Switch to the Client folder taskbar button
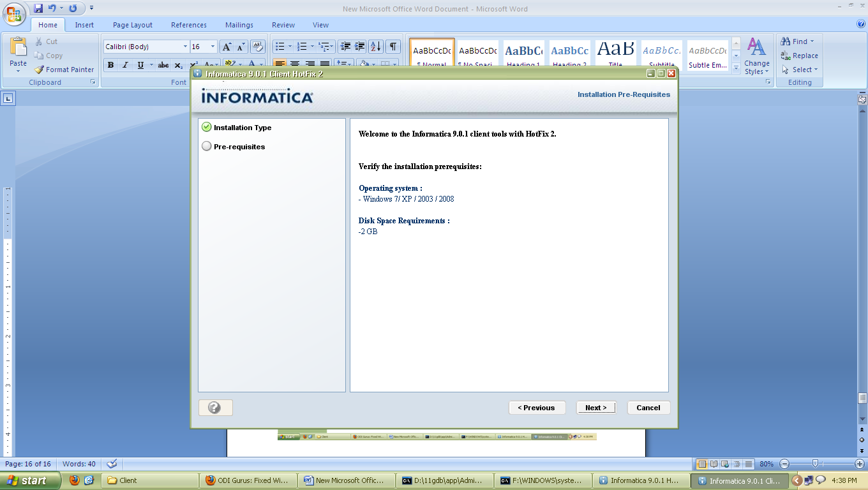 (x=151, y=480)
